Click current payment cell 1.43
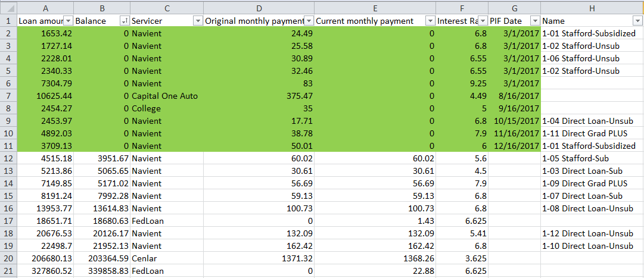Image resolution: width=644 pixels, height=278 pixels. pyautogui.click(x=375, y=221)
